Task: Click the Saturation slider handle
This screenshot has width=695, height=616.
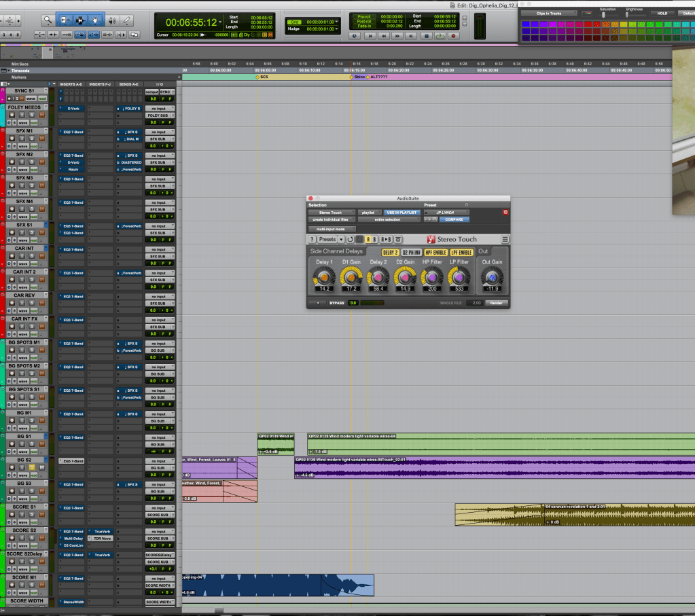Action: 604,14
